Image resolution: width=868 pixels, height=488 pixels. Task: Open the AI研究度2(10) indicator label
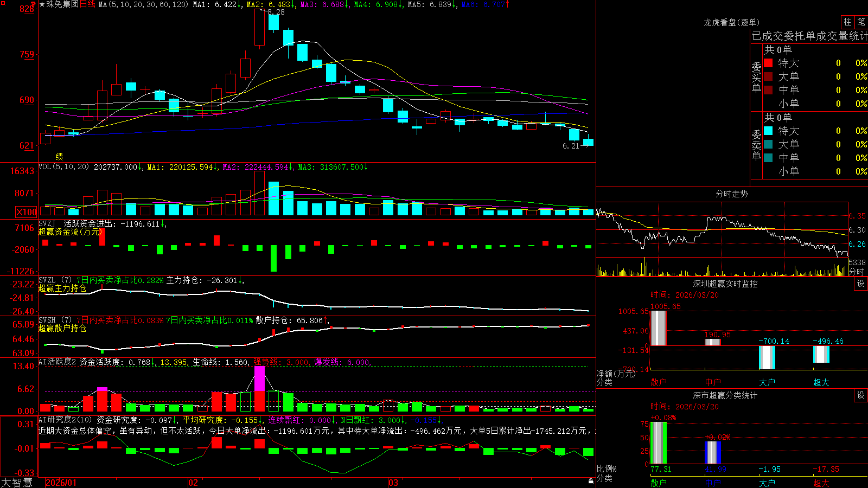(66, 420)
